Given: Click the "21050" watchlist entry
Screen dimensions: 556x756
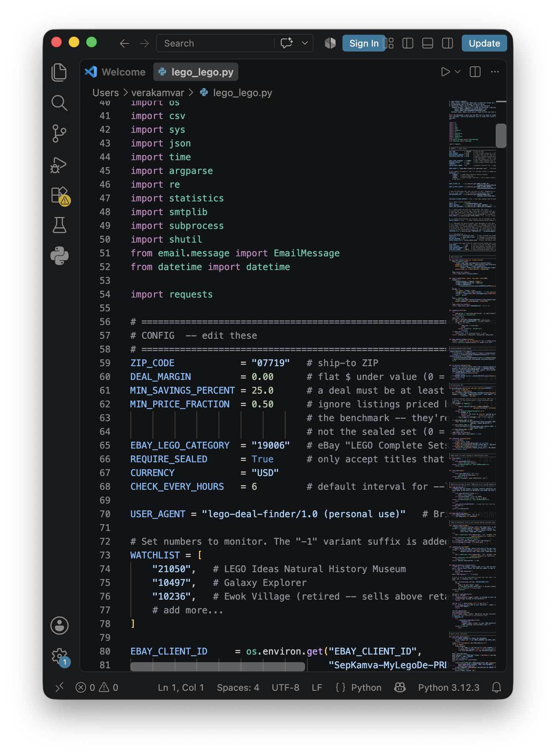Looking at the screenshot, I should pos(171,569).
